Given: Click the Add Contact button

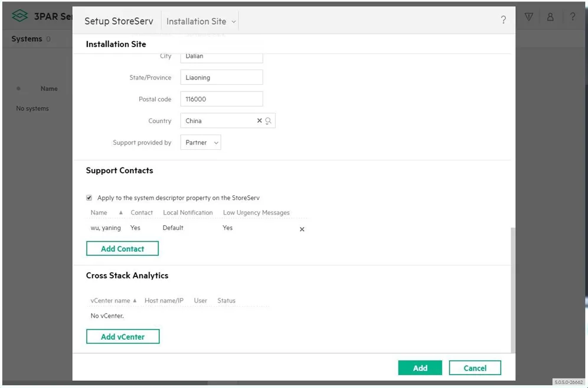Looking at the screenshot, I should pos(122,249).
